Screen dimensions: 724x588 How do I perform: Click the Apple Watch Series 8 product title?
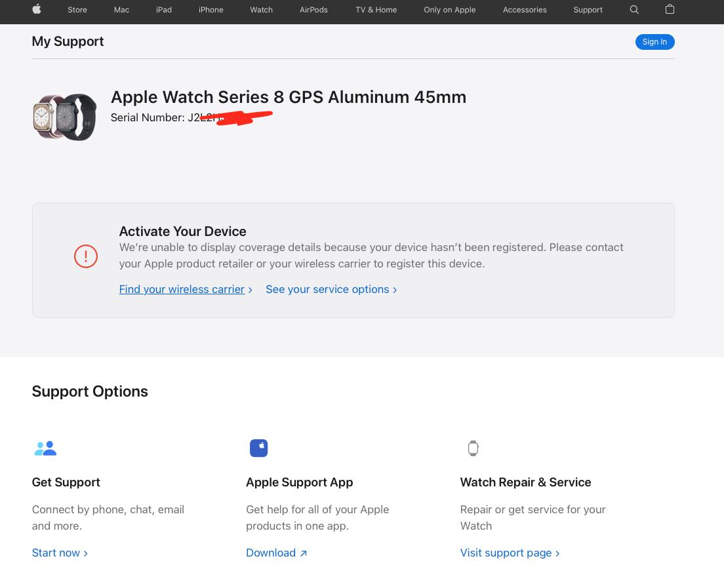[x=289, y=97]
